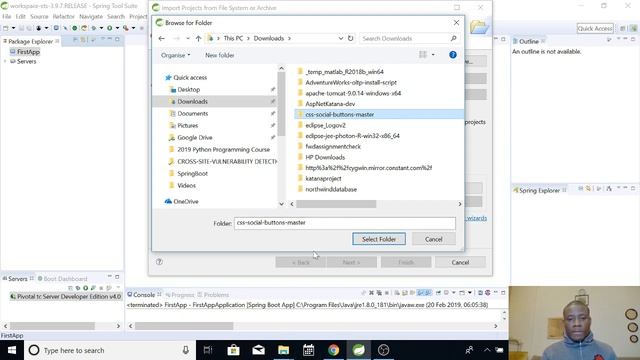The height and width of the screenshot is (360, 640).
Task: Select northwinddatabase folder
Action: coord(331,189)
